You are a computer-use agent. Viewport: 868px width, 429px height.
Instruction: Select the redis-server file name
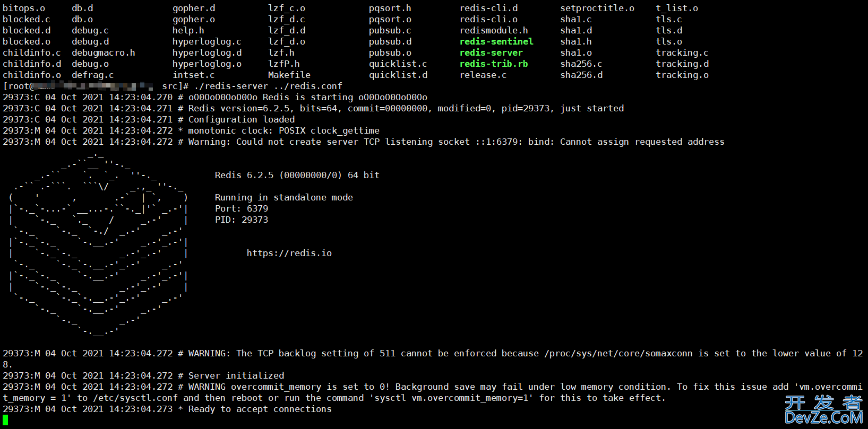click(491, 52)
